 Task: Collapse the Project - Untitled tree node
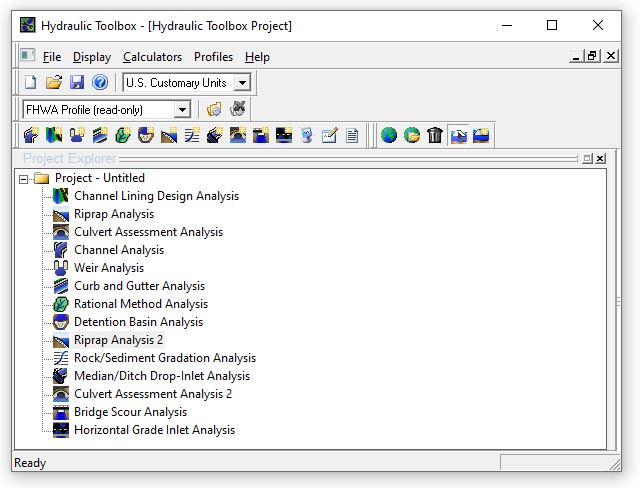click(x=24, y=179)
